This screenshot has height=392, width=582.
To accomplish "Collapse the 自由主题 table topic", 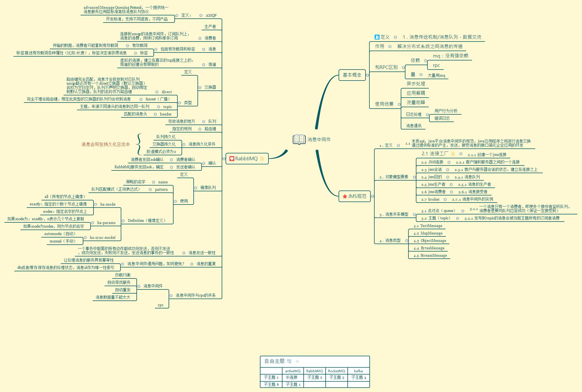I will coord(297,361).
